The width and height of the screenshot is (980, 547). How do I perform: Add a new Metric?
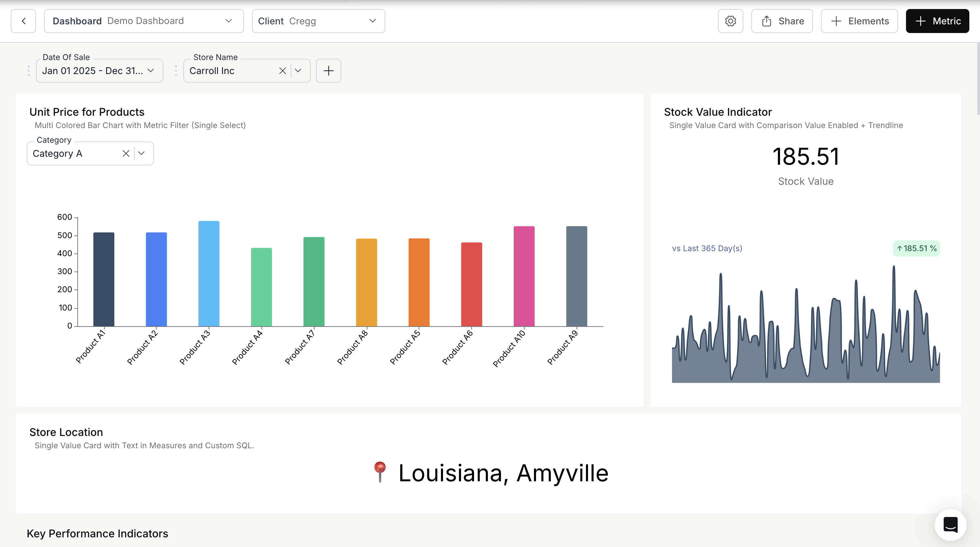point(937,21)
